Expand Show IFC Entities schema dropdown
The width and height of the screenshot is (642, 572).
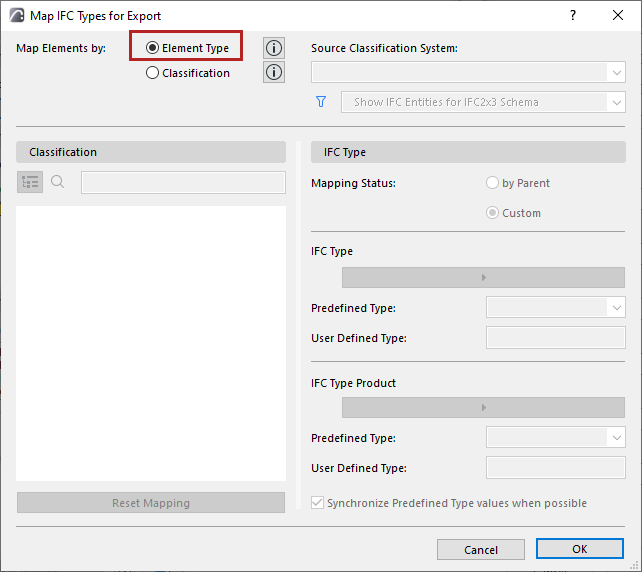tap(483, 102)
